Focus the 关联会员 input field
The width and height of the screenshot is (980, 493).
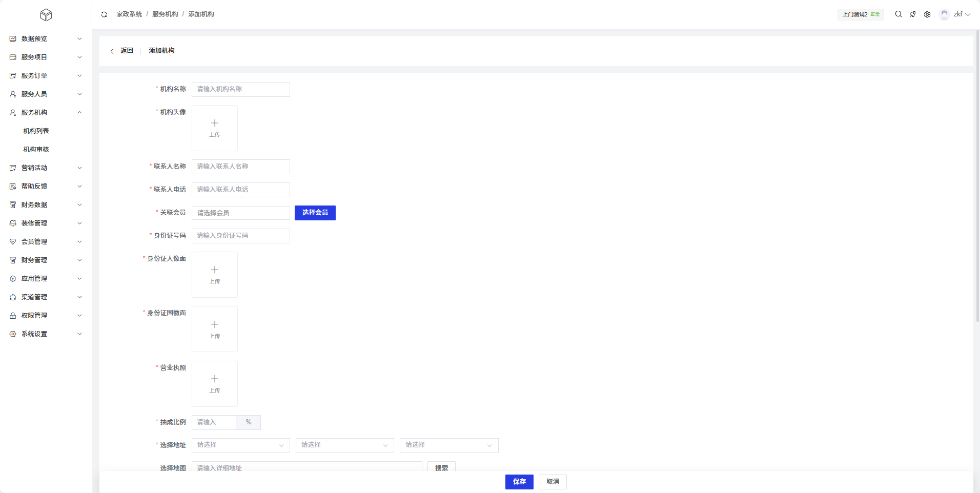tap(241, 213)
